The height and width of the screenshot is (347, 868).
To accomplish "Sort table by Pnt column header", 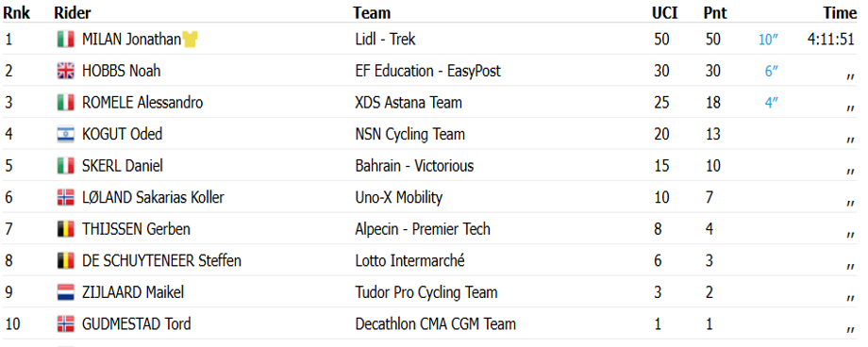I will coord(715,12).
